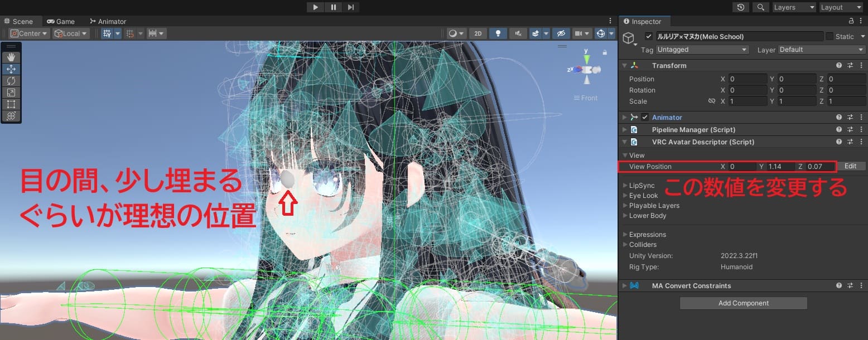Select the Rotate tool
The width and height of the screenshot is (868, 340).
click(11, 81)
